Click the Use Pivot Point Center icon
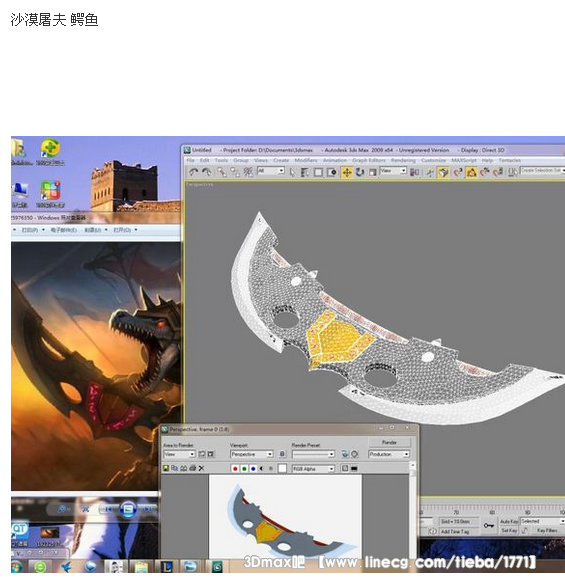The image size is (565, 579). tap(415, 172)
